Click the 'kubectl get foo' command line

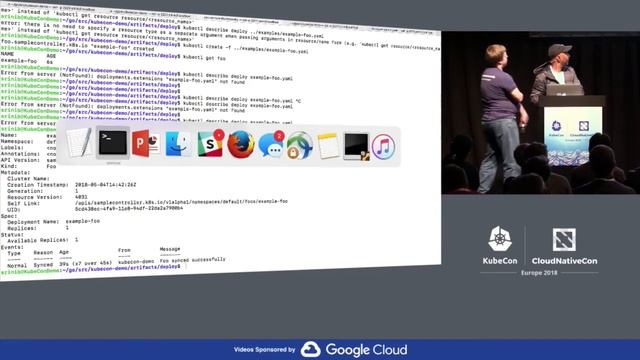click(x=204, y=58)
